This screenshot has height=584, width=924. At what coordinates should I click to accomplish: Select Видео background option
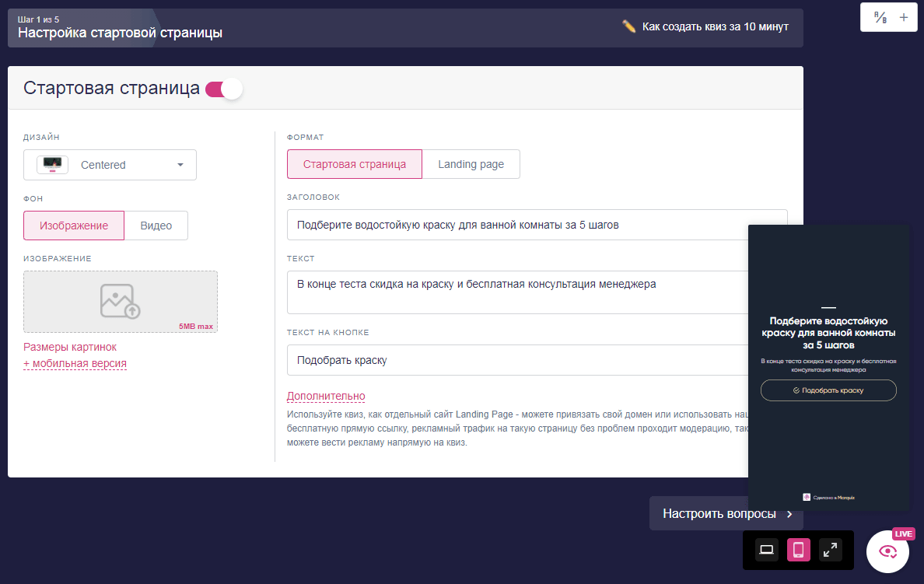pyautogui.click(x=156, y=226)
